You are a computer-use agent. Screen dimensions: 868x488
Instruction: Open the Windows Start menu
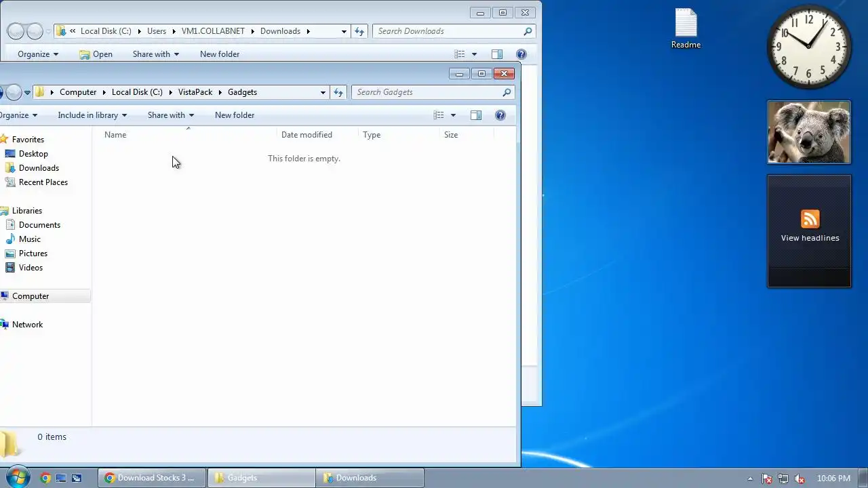16,477
